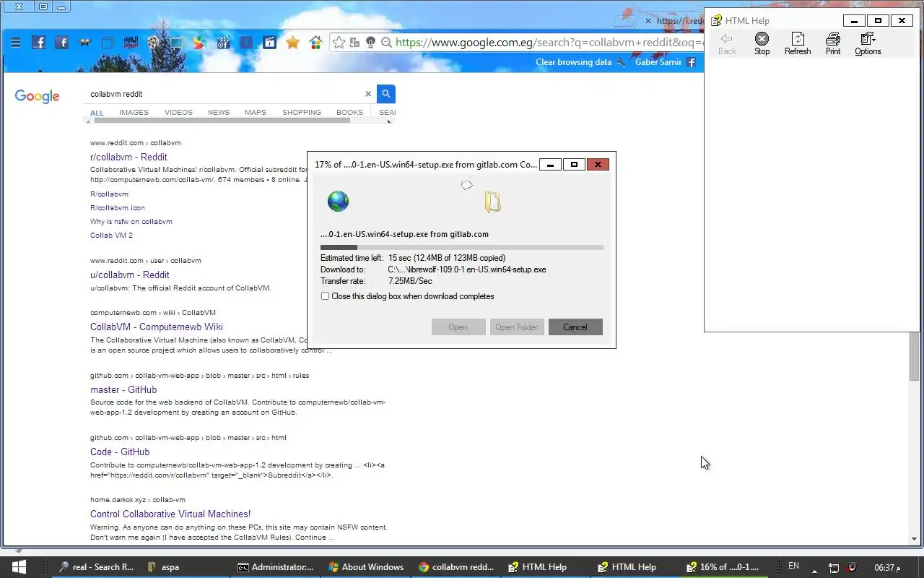
Task: Switch to the VIDEOS search tab
Action: click(x=178, y=112)
